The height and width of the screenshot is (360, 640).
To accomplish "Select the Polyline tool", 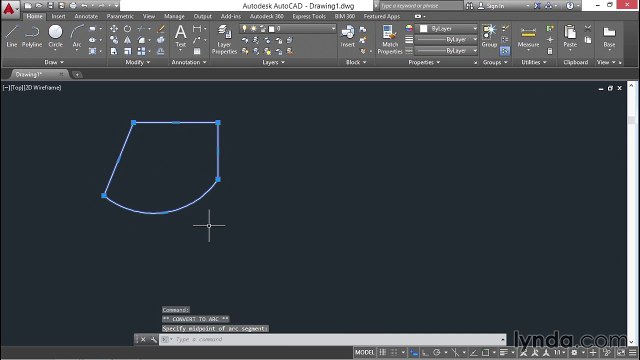I will coord(32,36).
